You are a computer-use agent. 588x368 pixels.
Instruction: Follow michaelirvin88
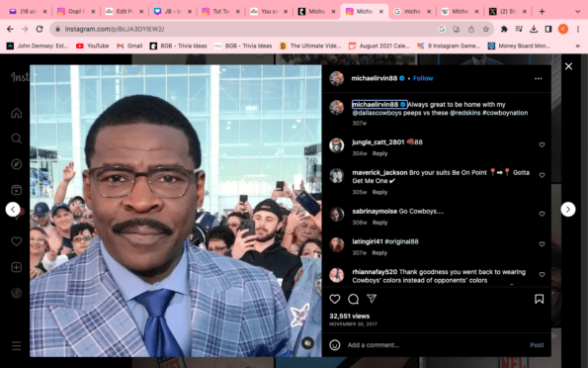[x=423, y=78]
